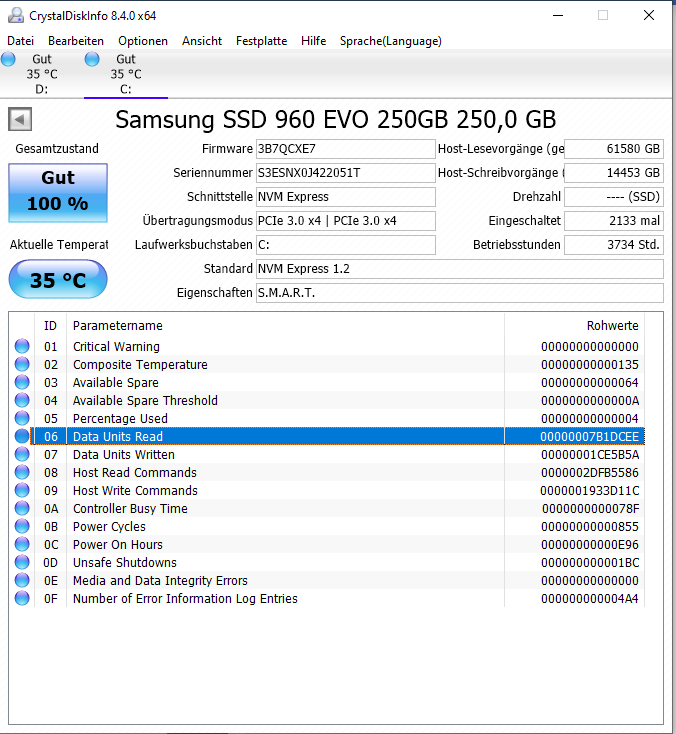676x734 pixels.
Task: Click raw value 0000002DFB5586
Action: [590, 473]
